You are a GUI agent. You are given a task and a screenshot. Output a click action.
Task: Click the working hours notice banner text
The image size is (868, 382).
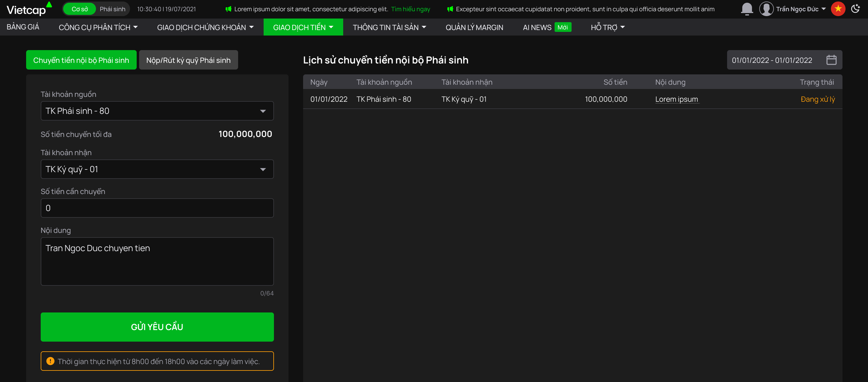pos(158,361)
